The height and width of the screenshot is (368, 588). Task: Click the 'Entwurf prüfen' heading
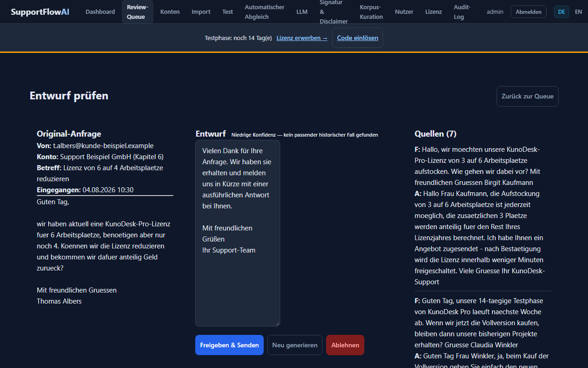click(69, 96)
